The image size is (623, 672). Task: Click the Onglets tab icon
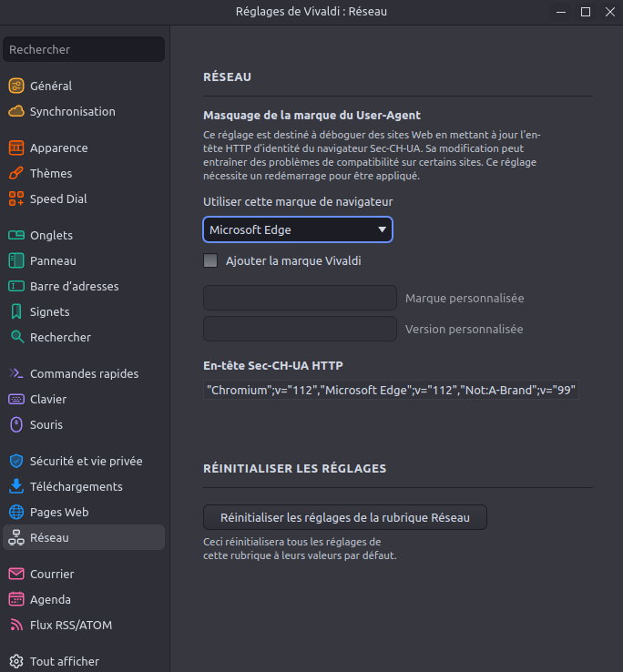[x=16, y=235]
